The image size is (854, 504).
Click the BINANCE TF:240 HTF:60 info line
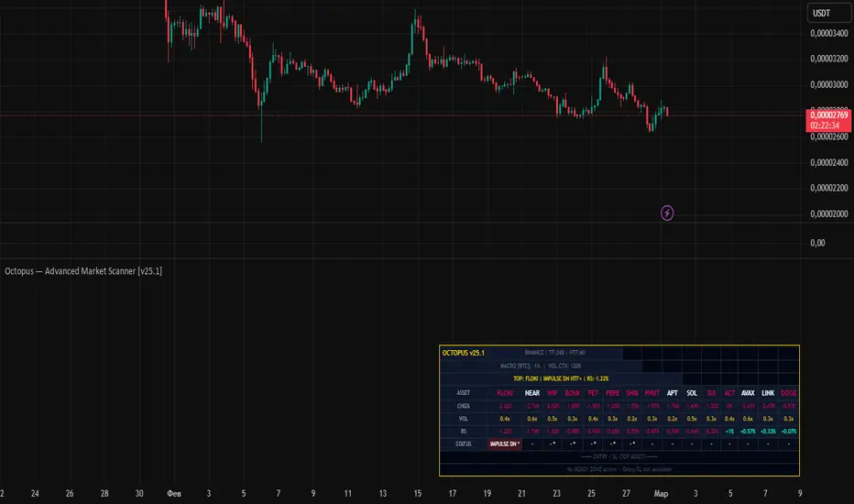pos(554,353)
